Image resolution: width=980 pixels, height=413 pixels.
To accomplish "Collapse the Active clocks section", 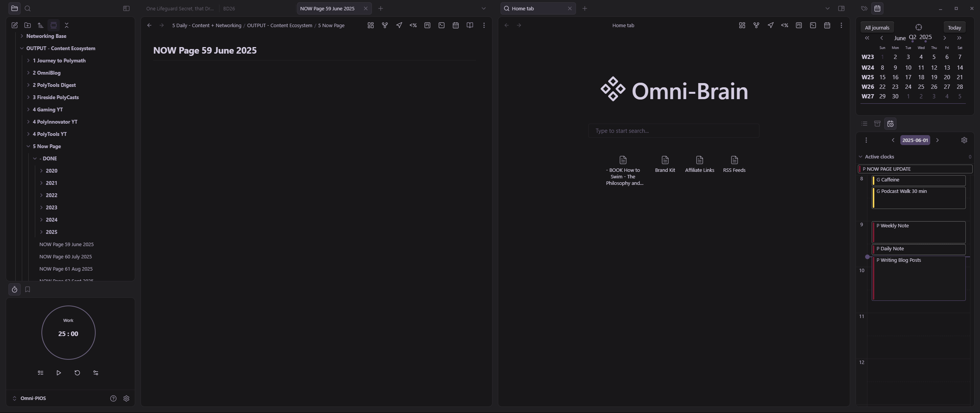I will pos(861,157).
